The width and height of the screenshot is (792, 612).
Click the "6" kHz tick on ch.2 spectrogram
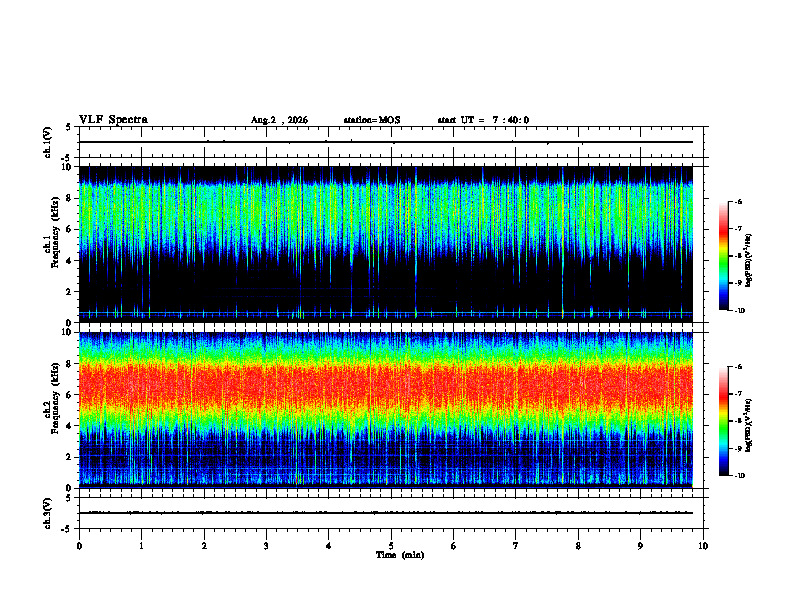pos(71,395)
